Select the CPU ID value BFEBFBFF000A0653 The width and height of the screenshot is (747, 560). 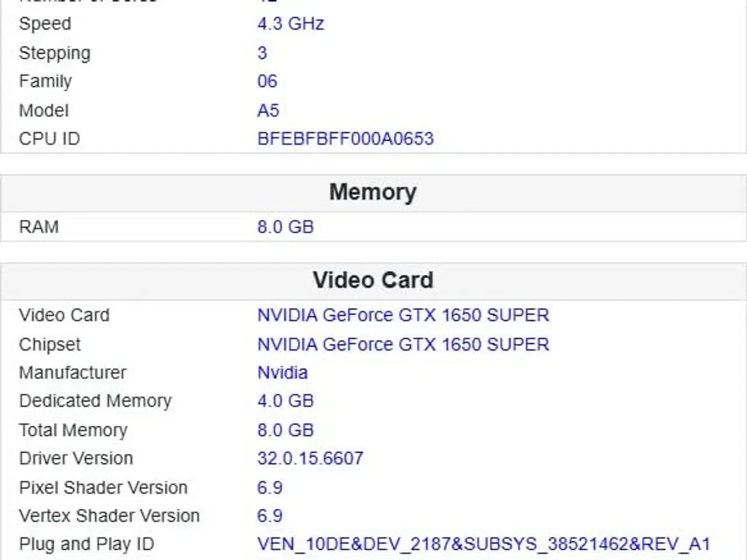coord(345,139)
